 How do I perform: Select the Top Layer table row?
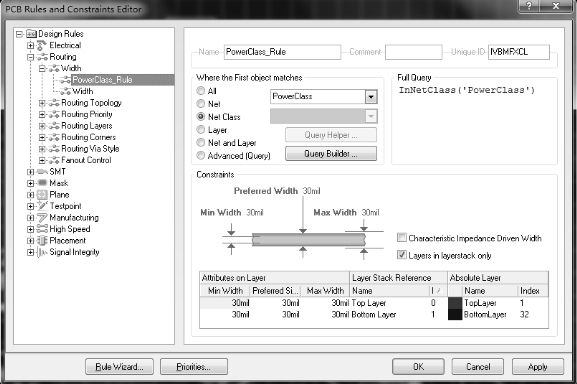(x=374, y=303)
